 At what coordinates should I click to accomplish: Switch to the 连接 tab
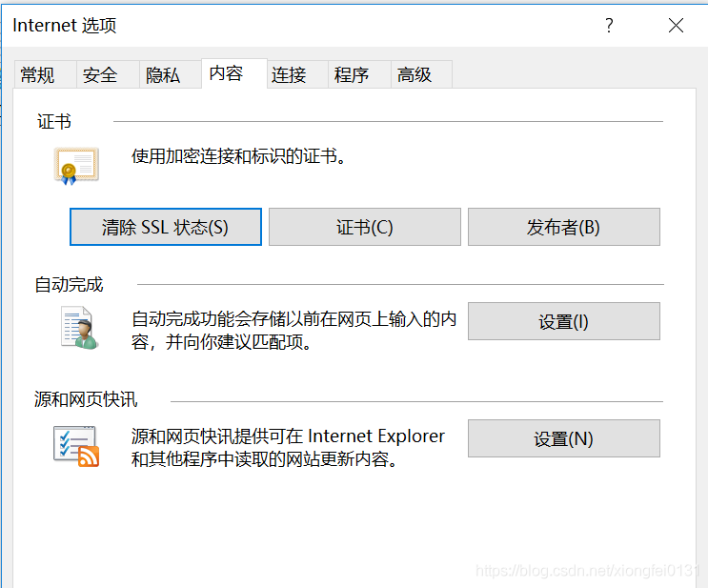[x=297, y=74]
